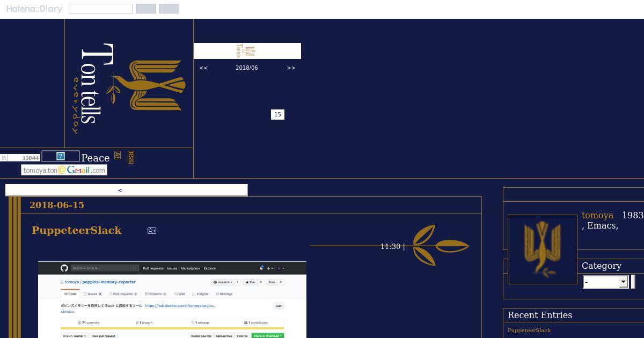Click the Recent Entries heading

[x=540, y=315]
